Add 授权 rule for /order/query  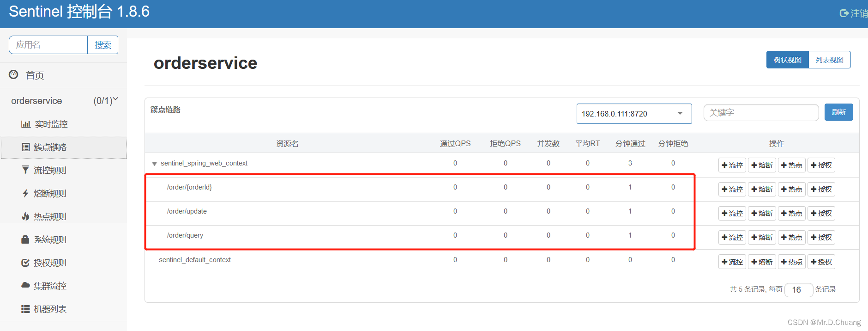821,237
